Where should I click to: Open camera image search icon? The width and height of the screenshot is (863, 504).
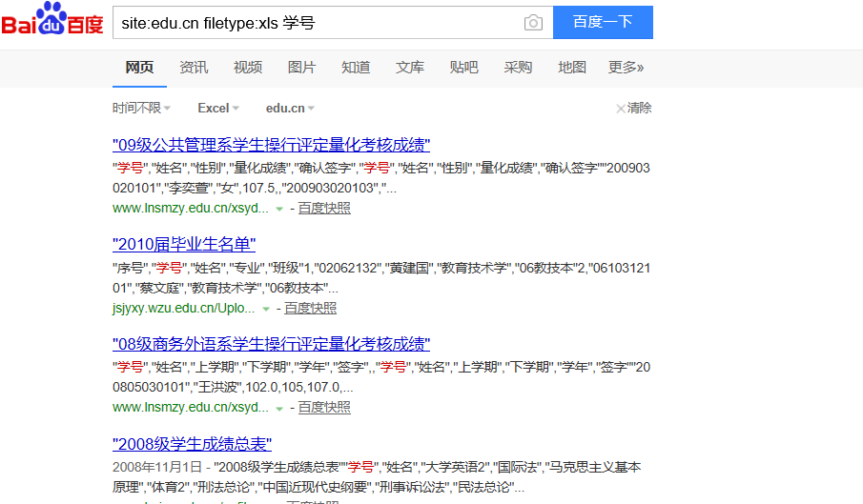click(x=533, y=23)
